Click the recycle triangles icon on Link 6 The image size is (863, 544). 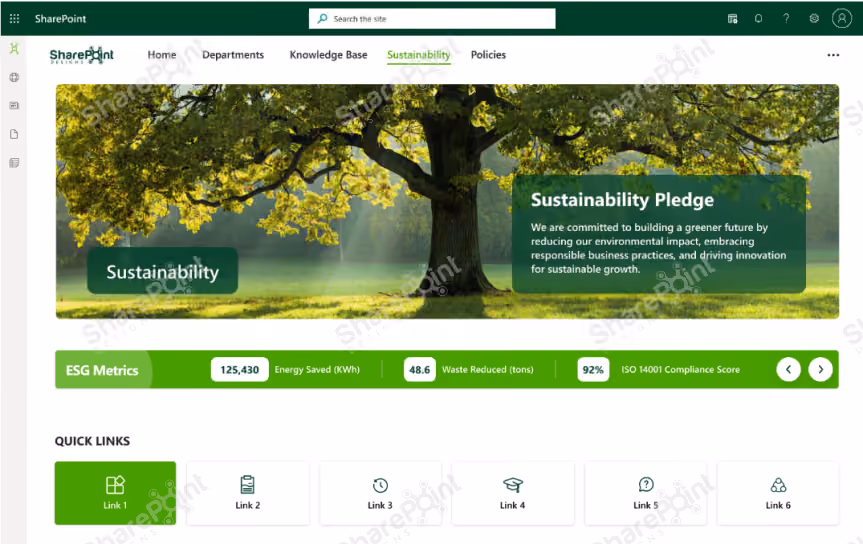tap(778, 485)
